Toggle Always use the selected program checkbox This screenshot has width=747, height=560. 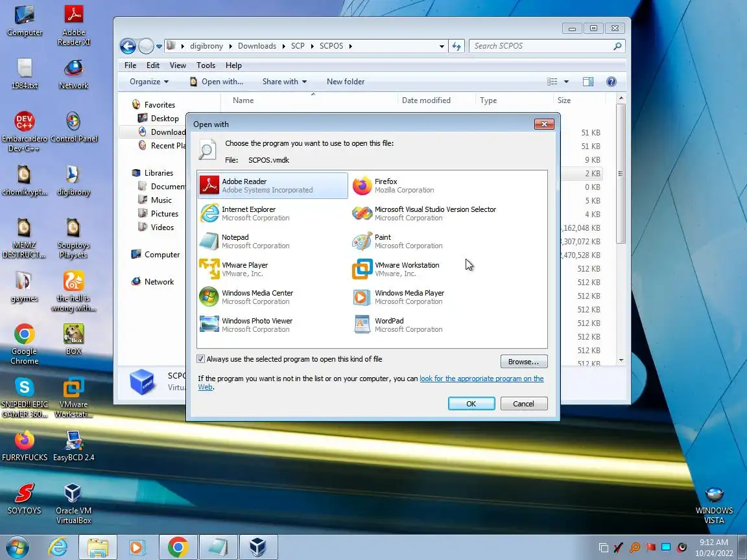[x=200, y=359]
